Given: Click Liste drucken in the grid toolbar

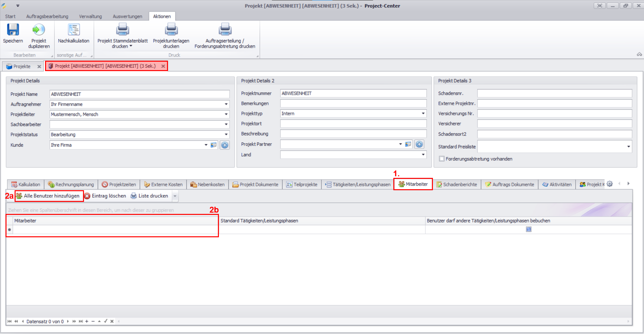Looking at the screenshot, I should click(149, 196).
